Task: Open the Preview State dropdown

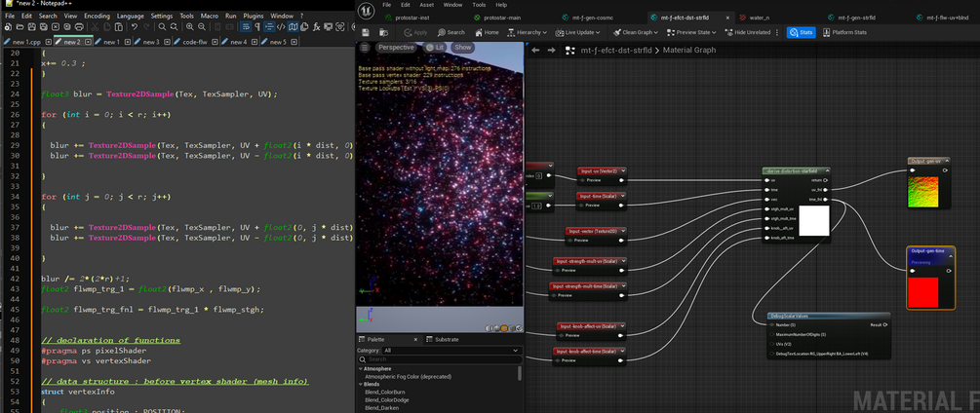Action: click(x=691, y=32)
